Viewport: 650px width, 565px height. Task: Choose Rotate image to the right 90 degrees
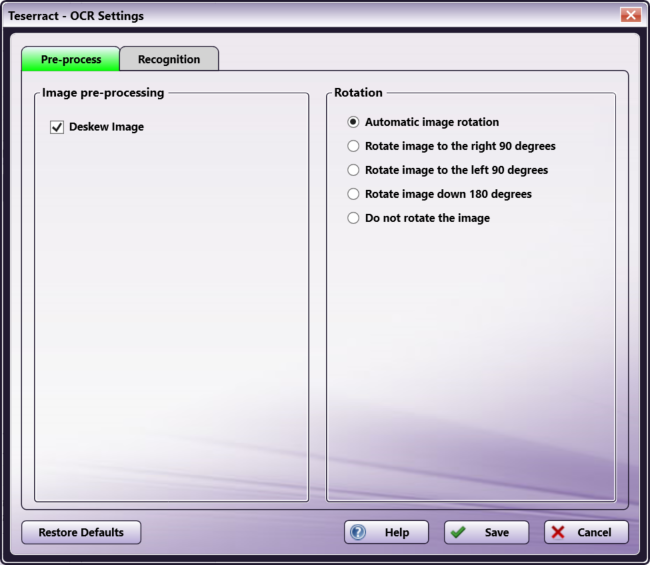[353, 146]
